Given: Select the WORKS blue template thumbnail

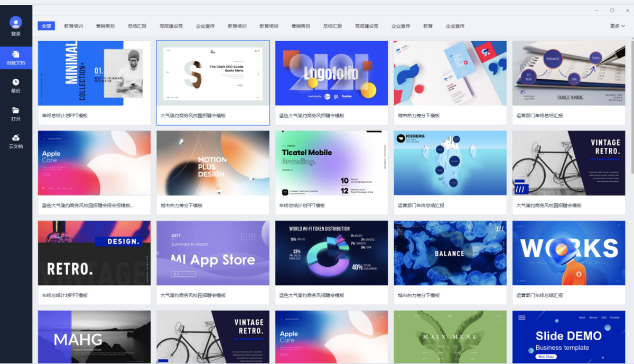Looking at the screenshot, I should tap(569, 253).
